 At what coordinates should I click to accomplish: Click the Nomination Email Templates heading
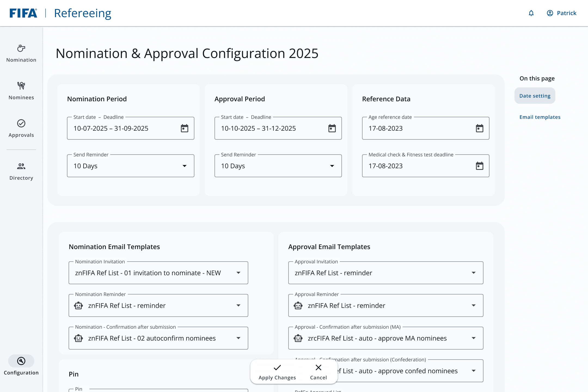tap(114, 247)
